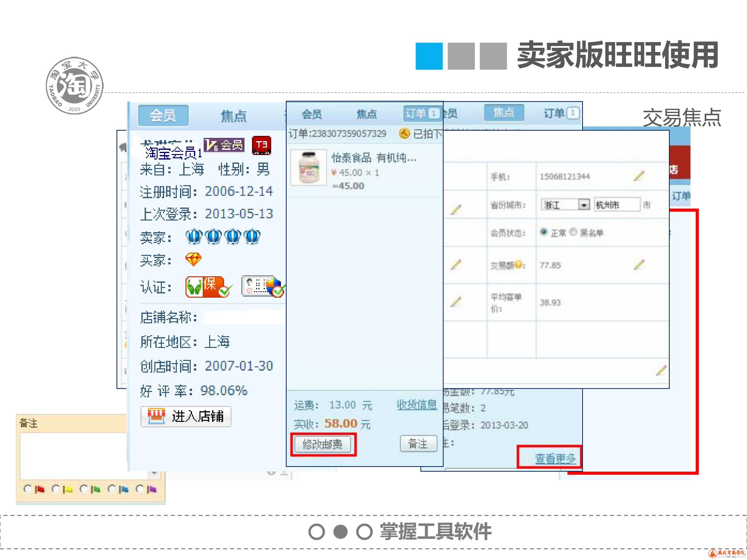747x560 pixels.
Task: Set member status to 正常
Action: coord(543,232)
